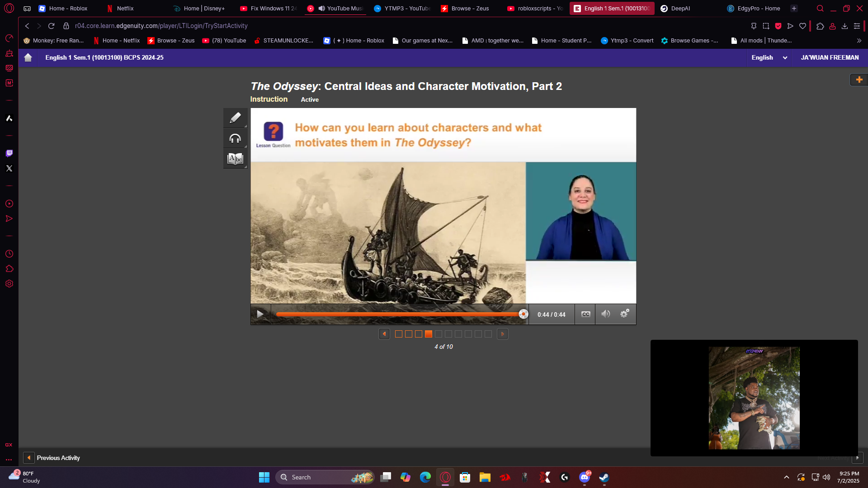
Task: Open Browse Games bookmark
Action: 689,41
